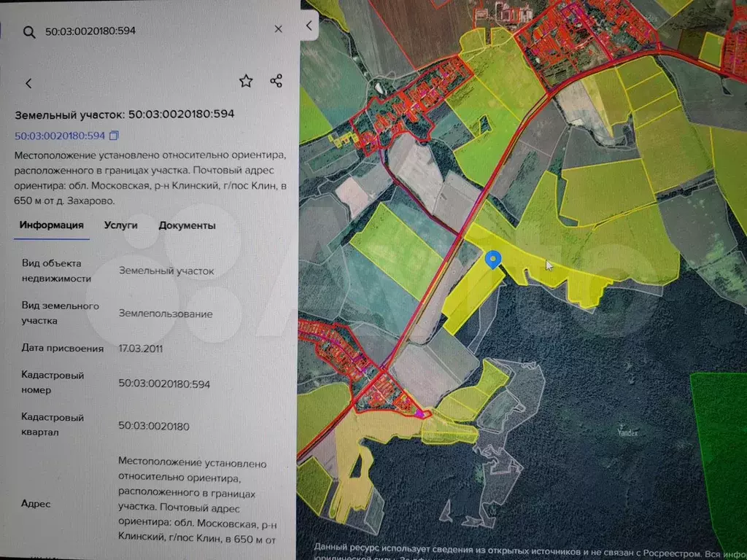Select the Землепользование value text
The width and height of the screenshot is (747, 560).
[x=166, y=314]
